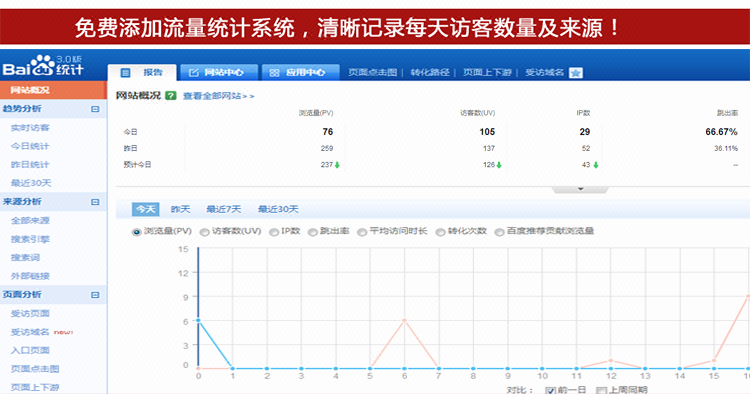The width and height of the screenshot is (750, 394).
Task: Collapse the 来源分析 sidebar section
Action: click(x=95, y=202)
